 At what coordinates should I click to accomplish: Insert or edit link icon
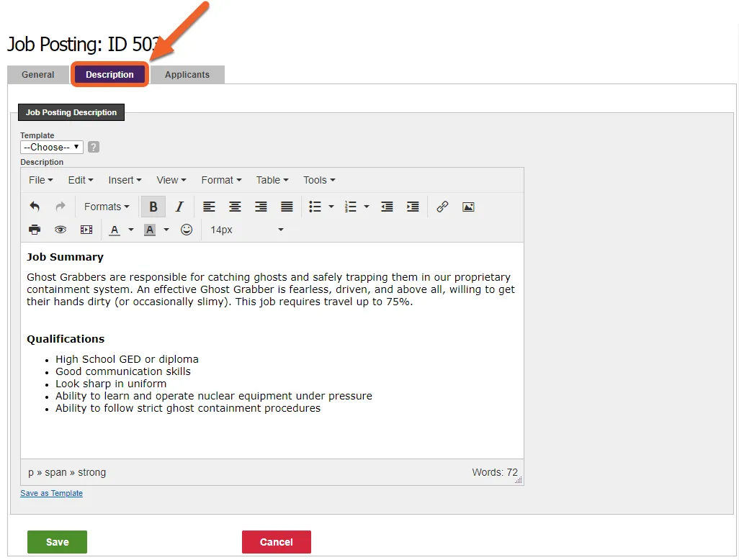442,207
